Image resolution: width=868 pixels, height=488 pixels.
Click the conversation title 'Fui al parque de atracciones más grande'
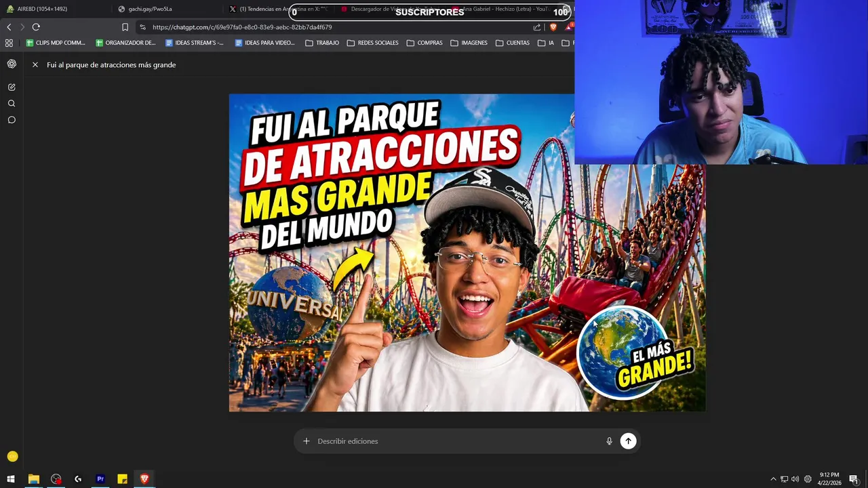pyautogui.click(x=111, y=64)
